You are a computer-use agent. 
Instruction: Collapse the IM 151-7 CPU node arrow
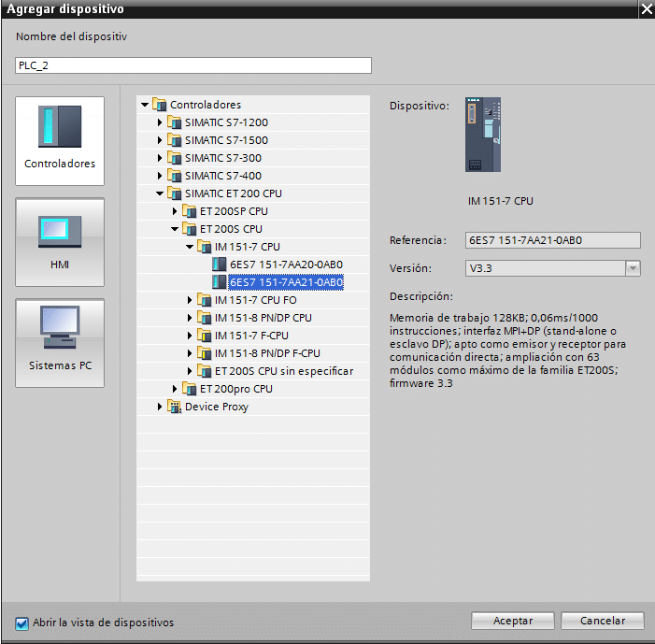point(190,247)
